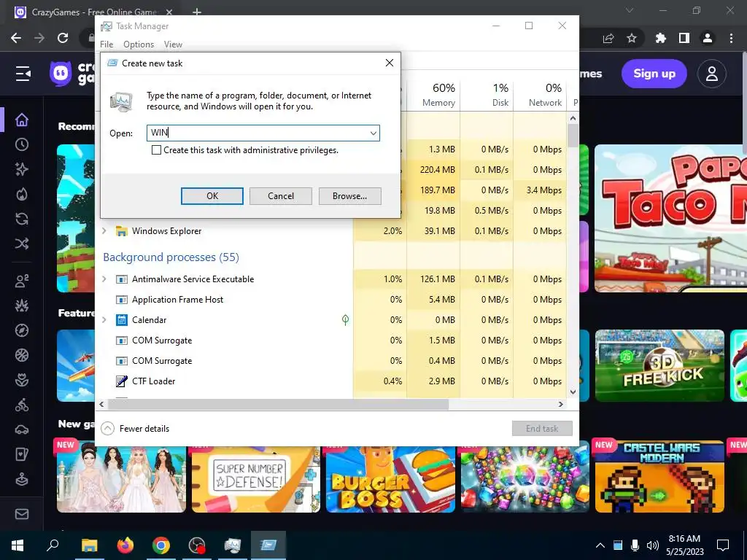Open the multiplayer people icon in sidebar
The image size is (747, 560).
pyautogui.click(x=22, y=281)
